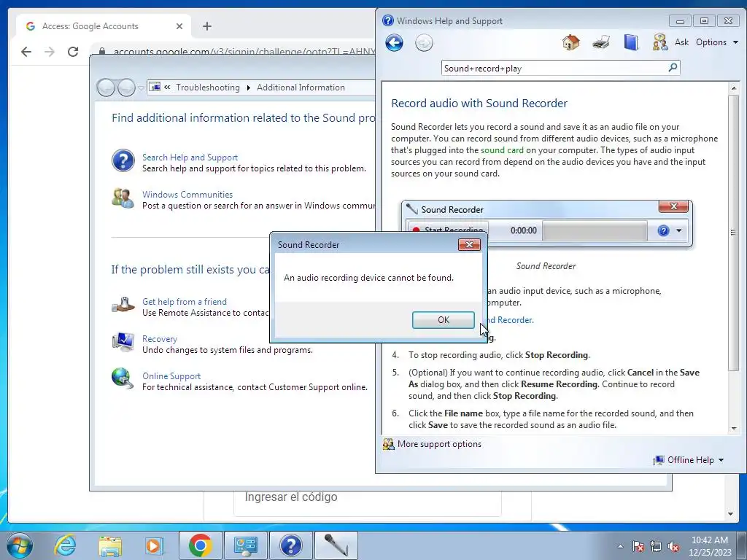Viewport: 747px width, 560px height.
Task: Click the Chrome page scrollbar down arrow
Action: pos(730,514)
